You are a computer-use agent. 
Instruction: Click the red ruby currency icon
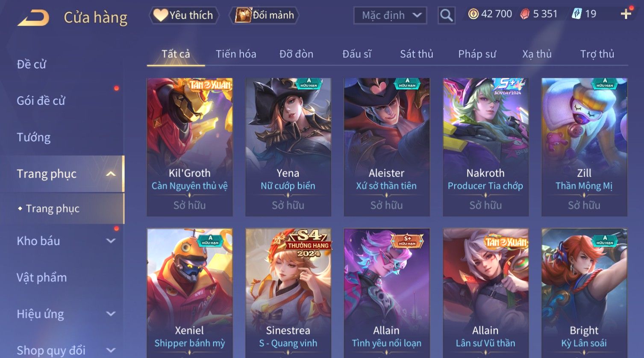click(x=525, y=14)
